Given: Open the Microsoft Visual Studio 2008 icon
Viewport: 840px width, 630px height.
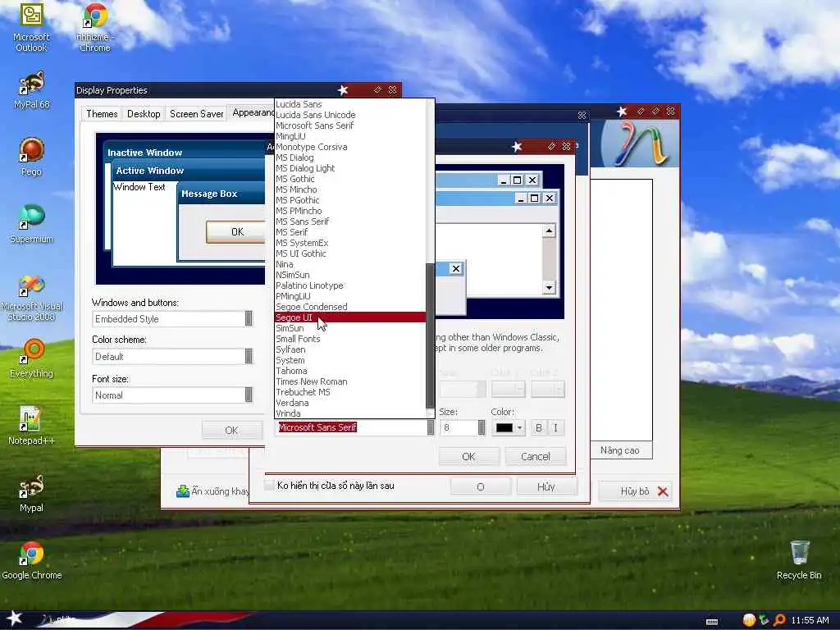Looking at the screenshot, I should click(32, 297).
